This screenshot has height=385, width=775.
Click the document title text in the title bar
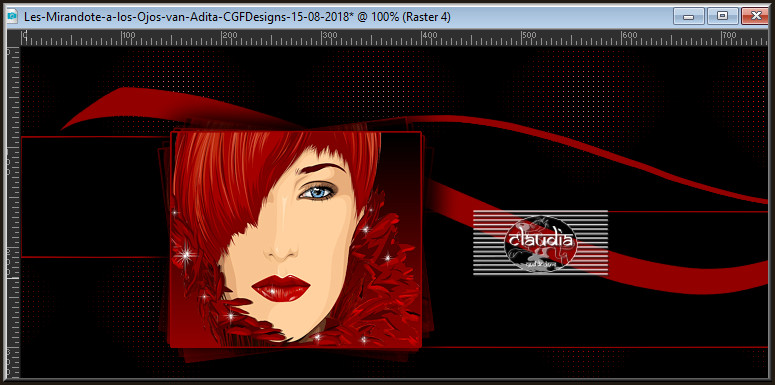pos(237,17)
